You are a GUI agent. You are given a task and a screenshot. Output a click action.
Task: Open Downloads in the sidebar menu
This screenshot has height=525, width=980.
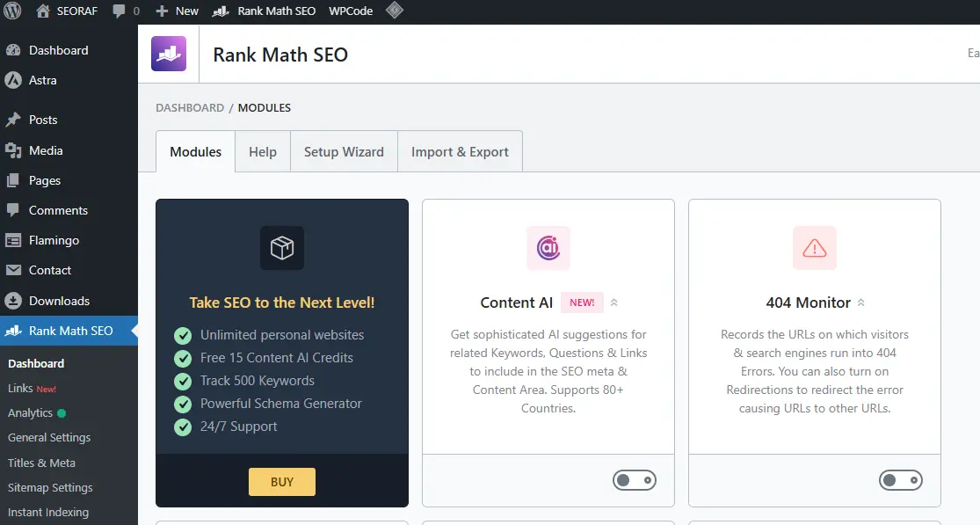60,301
